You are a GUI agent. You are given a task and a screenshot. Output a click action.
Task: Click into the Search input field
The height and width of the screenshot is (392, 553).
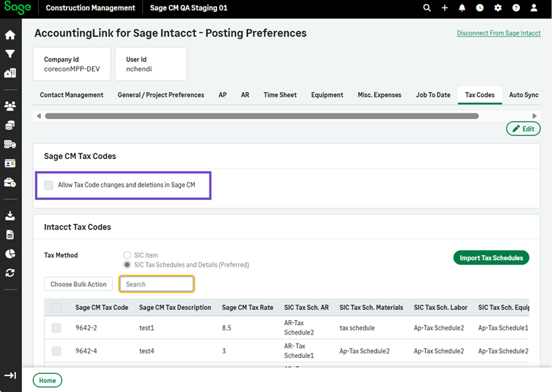pyautogui.click(x=157, y=284)
